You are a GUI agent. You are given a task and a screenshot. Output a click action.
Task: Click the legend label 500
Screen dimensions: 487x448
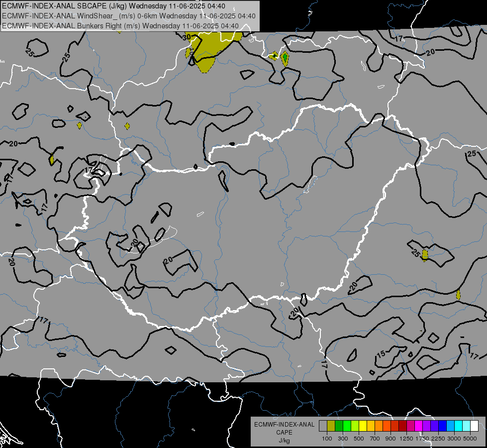click(x=359, y=439)
